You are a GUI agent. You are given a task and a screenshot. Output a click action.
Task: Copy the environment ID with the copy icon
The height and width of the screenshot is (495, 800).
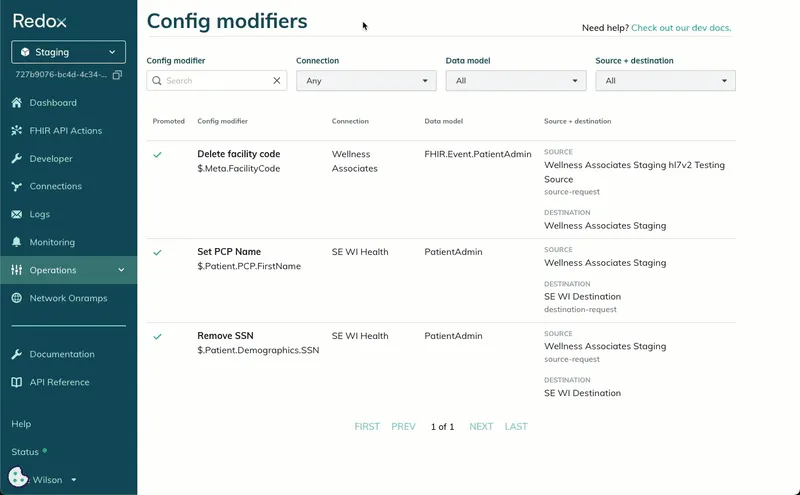click(117, 75)
